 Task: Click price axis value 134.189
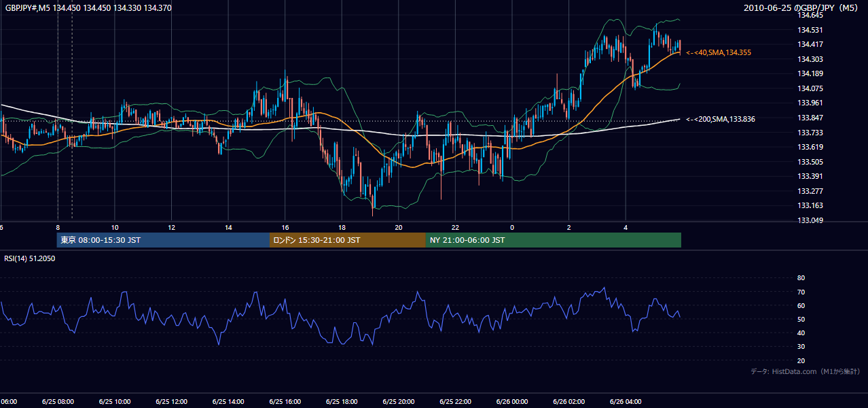pyautogui.click(x=810, y=74)
